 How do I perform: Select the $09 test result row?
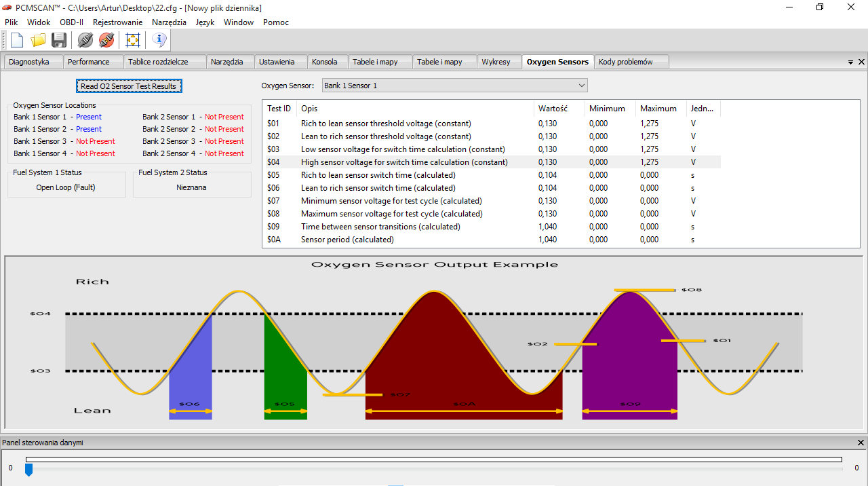pos(380,227)
